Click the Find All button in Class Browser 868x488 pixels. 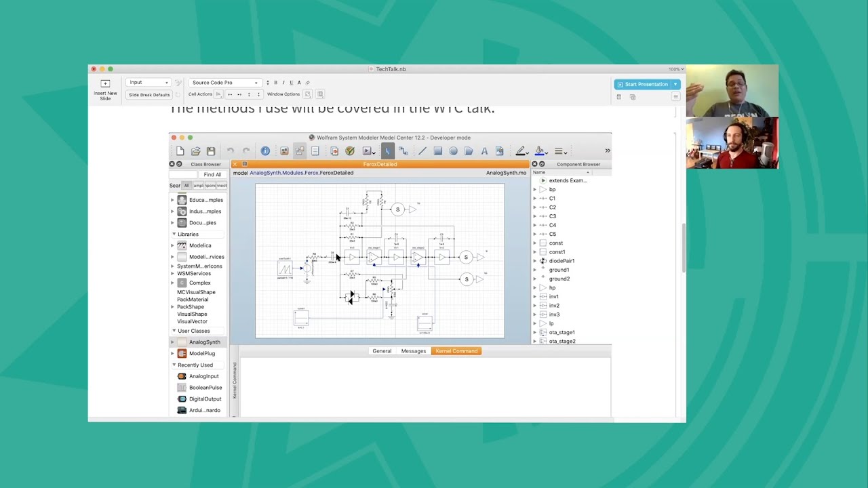click(212, 174)
